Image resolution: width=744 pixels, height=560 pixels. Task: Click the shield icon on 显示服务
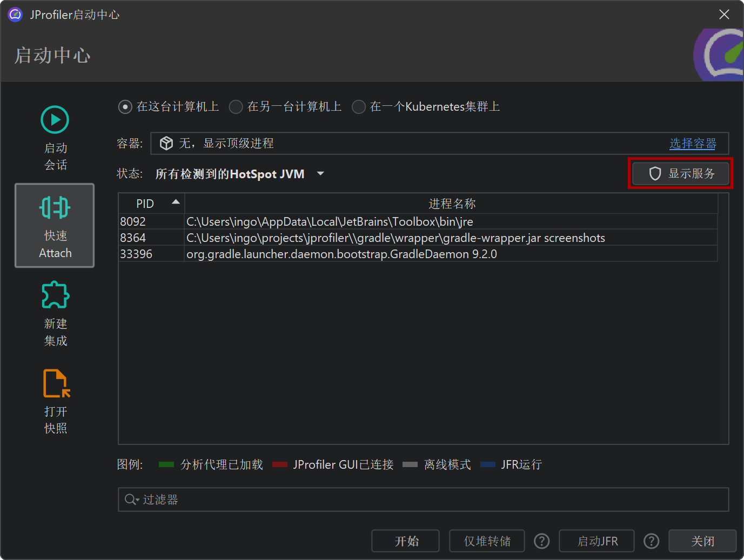click(655, 173)
